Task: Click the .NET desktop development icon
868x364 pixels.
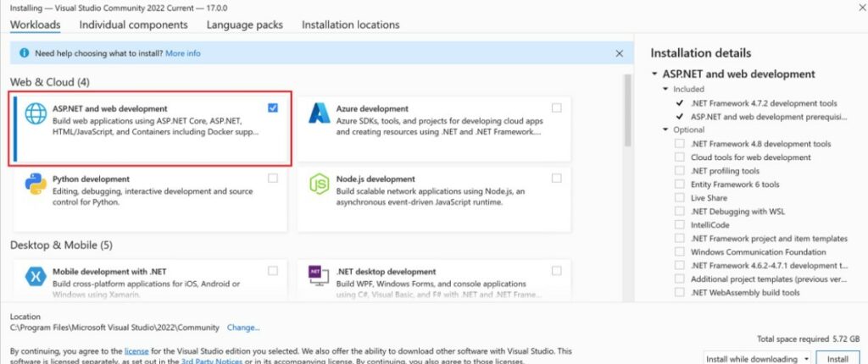Action: tap(317, 275)
